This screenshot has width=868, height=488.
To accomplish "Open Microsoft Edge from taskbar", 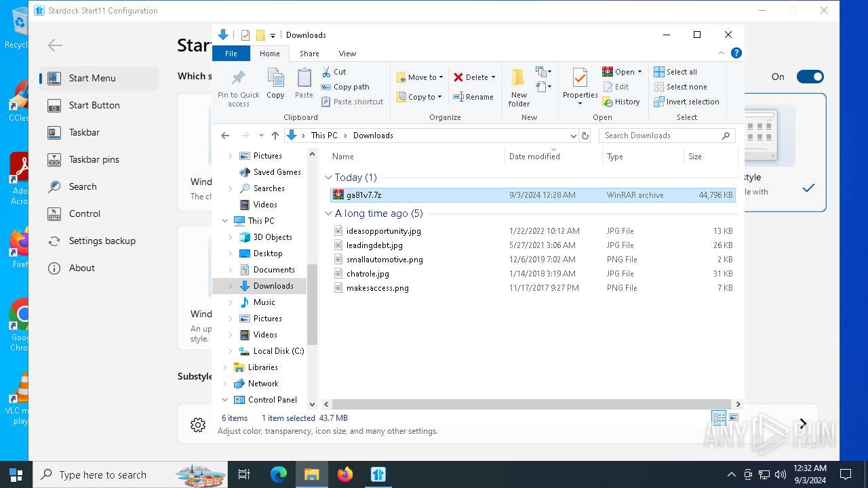I will (x=279, y=474).
